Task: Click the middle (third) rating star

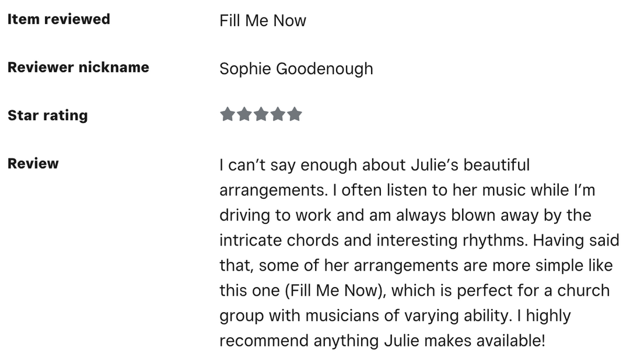Action: [261, 114]
